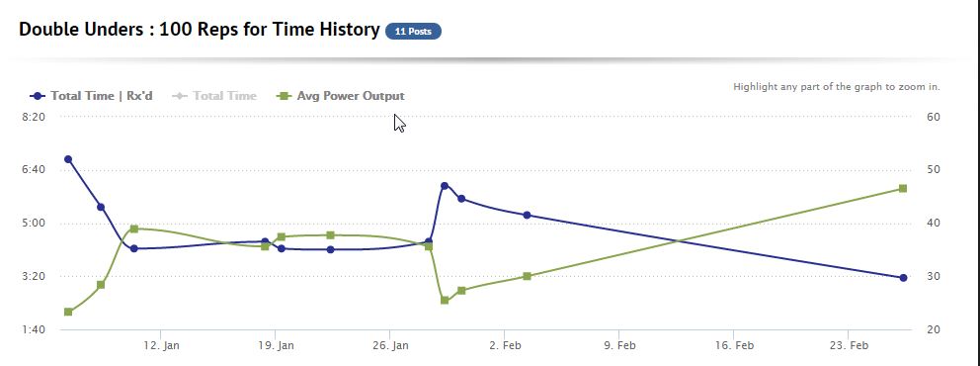The height and width of the screenshot is (366, 980).
Task: Select the green square at lowest dip
Action: 445,301
